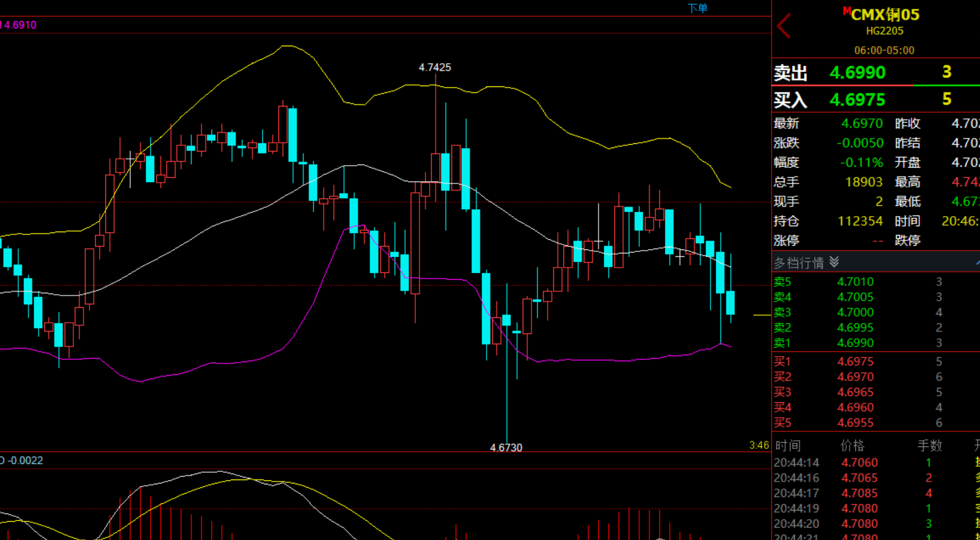
Task: Select the 买4 row at 4.6960
Action: pyautogui.click(x=875, y=408)
